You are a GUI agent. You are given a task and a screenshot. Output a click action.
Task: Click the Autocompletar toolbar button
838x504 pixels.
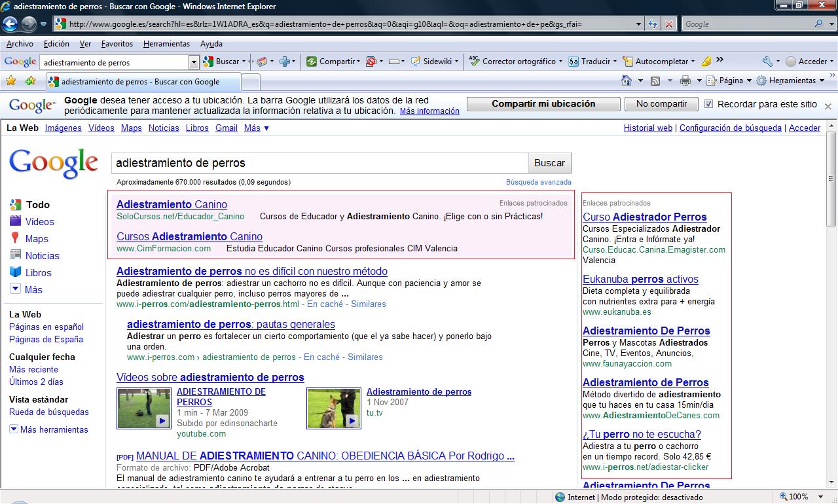(658, 62)
